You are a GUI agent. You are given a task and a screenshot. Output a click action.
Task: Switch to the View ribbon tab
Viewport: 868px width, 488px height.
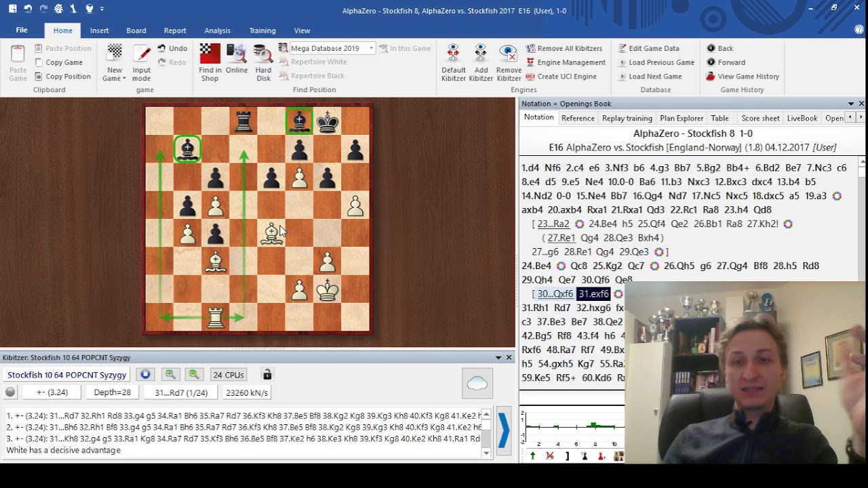point(302,30)
